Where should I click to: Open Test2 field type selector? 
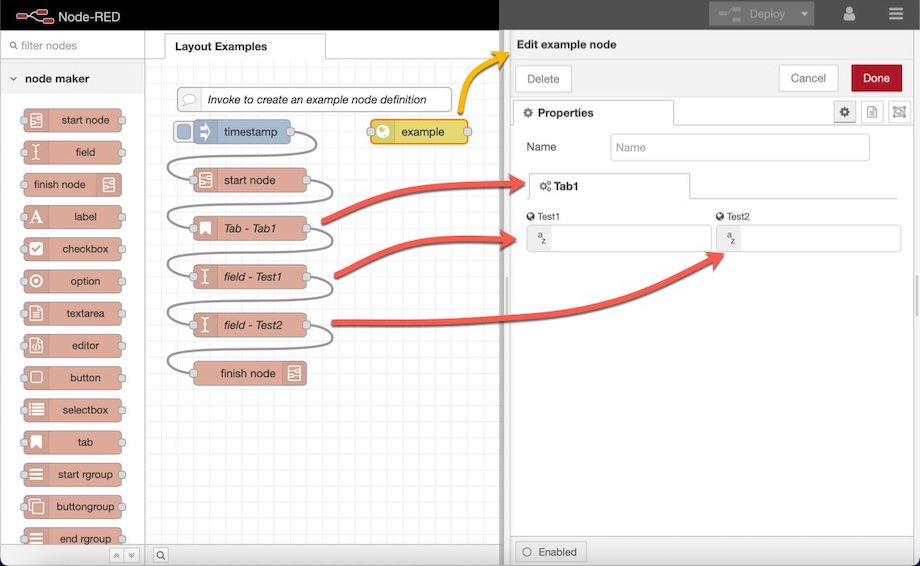tap(730, 238)
